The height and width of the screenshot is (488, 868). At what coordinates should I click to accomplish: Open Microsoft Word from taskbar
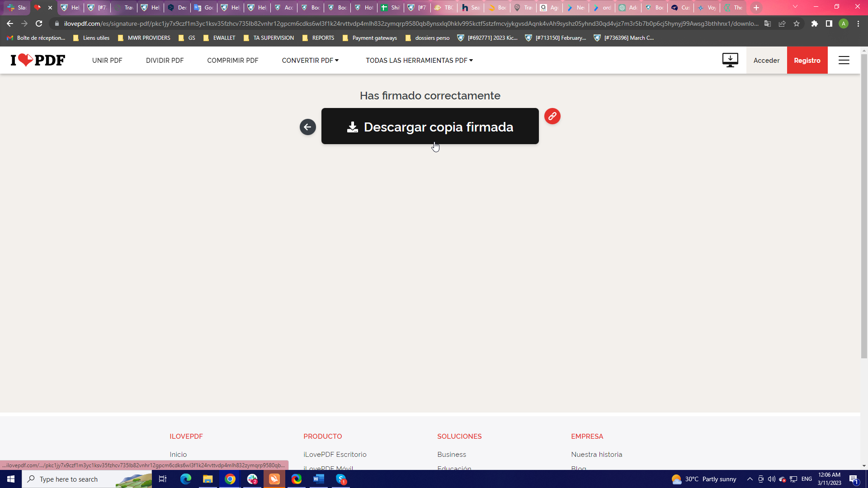pyautogui.click(x=318, y=479)
